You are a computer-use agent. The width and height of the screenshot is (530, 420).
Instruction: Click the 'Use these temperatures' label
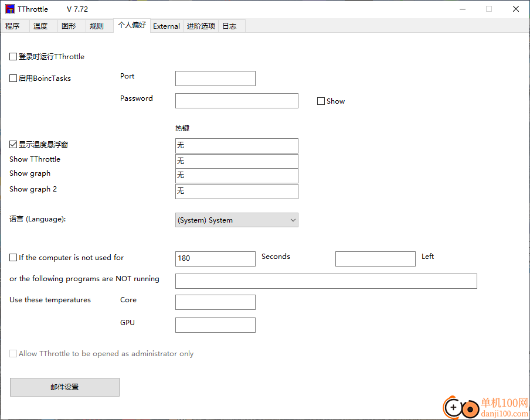click(50, 300)
